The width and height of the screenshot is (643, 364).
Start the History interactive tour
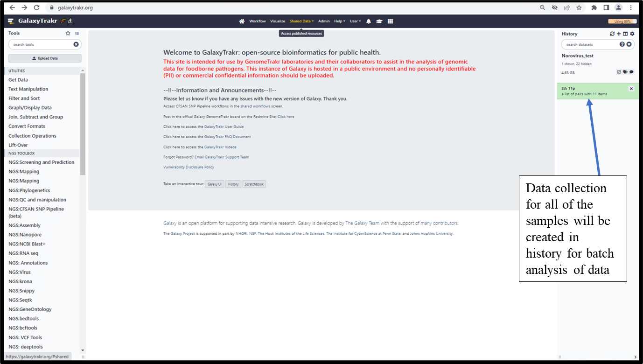[233, 184]
